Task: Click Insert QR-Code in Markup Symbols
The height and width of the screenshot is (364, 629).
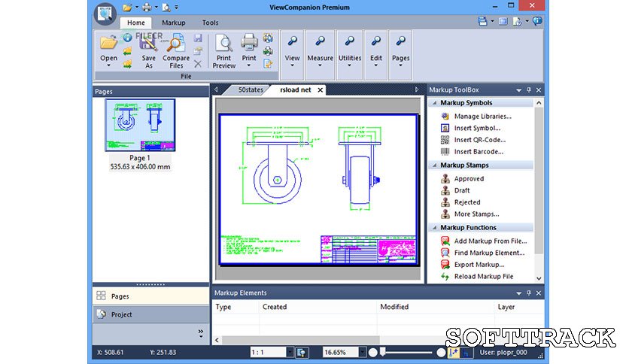Action: coord(479,140)
